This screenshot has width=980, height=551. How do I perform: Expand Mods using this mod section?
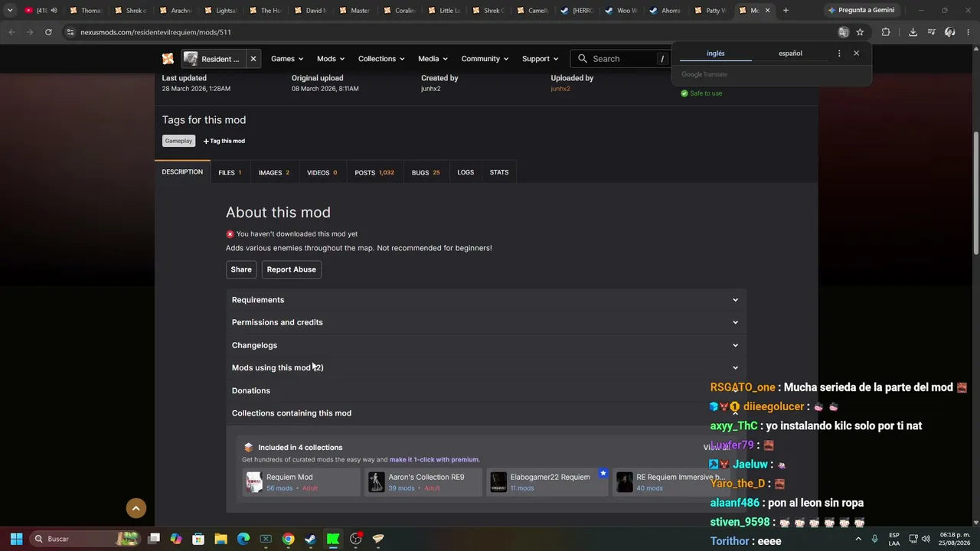point(486,368)
